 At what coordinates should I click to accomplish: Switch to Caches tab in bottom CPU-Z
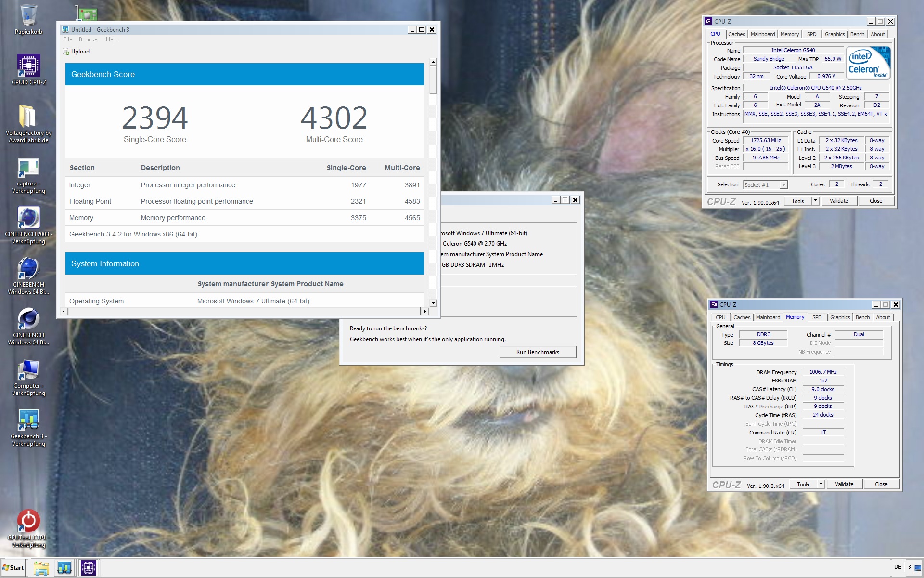[742, 317]
